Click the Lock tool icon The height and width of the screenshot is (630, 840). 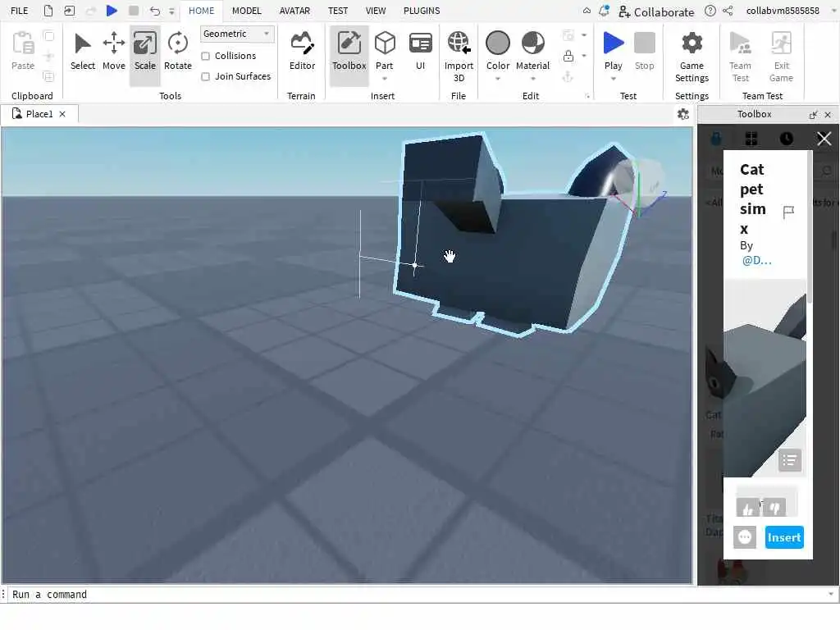point(568,56)
